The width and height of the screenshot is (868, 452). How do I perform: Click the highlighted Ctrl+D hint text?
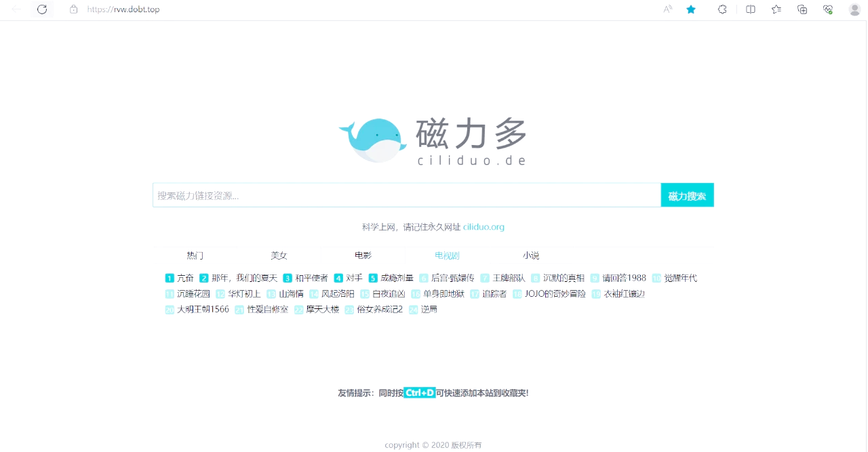420,393
